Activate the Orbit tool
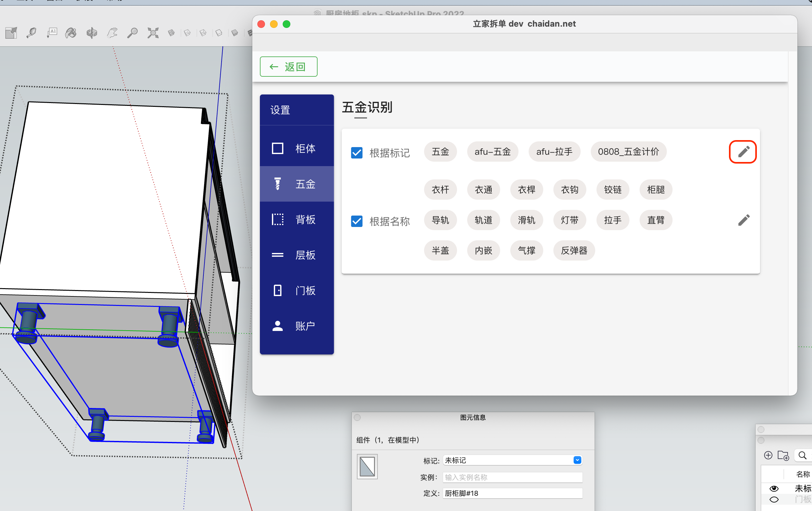 click(x=91, y=33)
